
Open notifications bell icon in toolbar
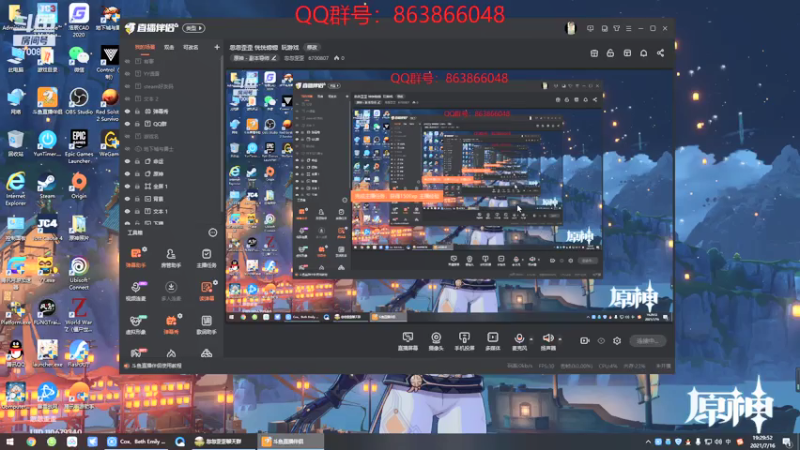[643, 53]
